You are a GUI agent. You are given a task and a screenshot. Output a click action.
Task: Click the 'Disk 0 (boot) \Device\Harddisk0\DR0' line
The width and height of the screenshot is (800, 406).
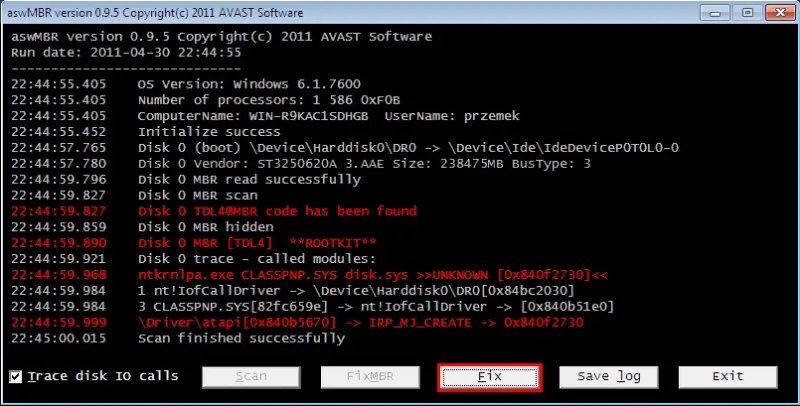345,148
